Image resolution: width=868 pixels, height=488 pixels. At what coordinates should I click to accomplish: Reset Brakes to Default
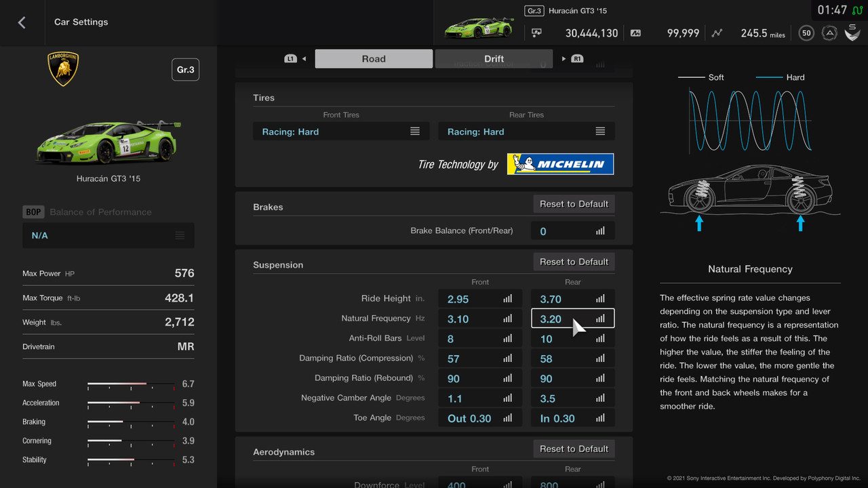click(x=574, y=204)
